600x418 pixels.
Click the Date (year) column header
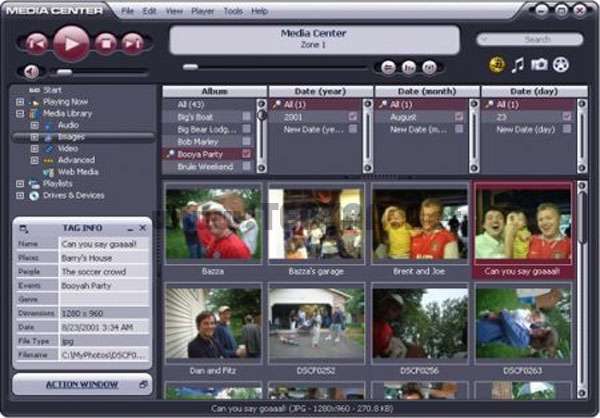321,91
